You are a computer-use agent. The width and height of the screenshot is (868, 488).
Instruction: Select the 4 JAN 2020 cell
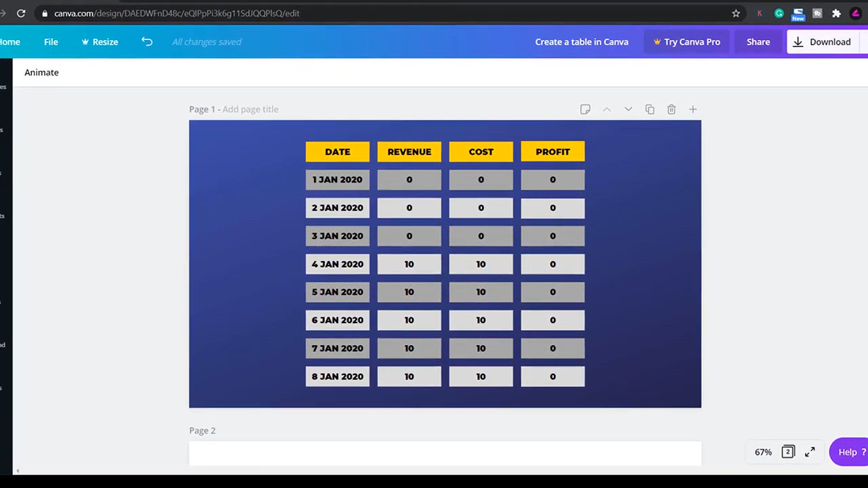[338, 264]
